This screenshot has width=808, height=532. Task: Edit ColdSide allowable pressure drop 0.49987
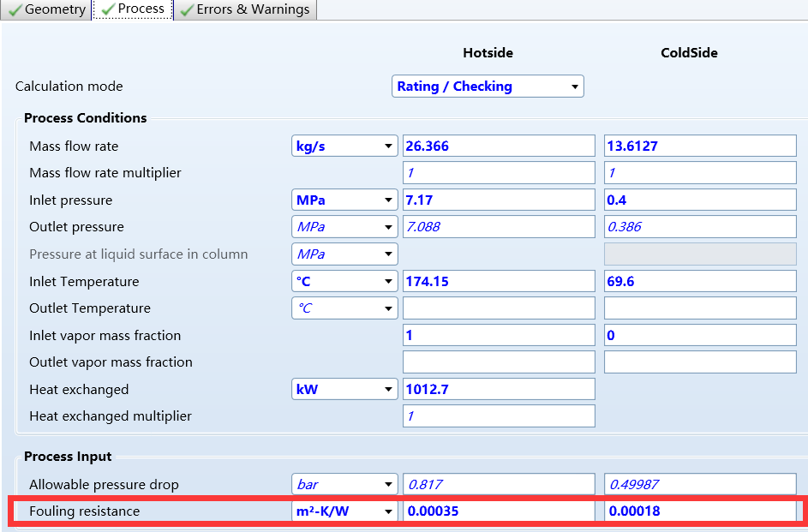tap(700, 484)
